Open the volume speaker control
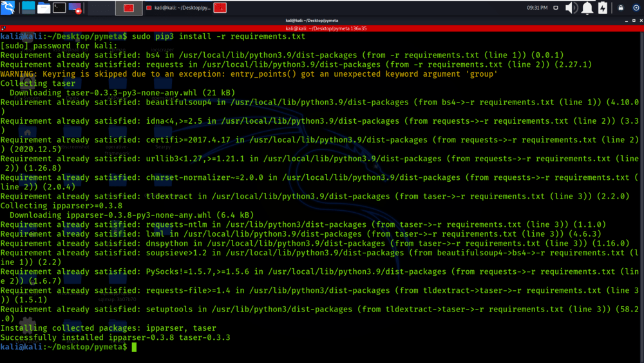Image resolution: width=644 pixels, height=363 pixels. tap(571, 8)
